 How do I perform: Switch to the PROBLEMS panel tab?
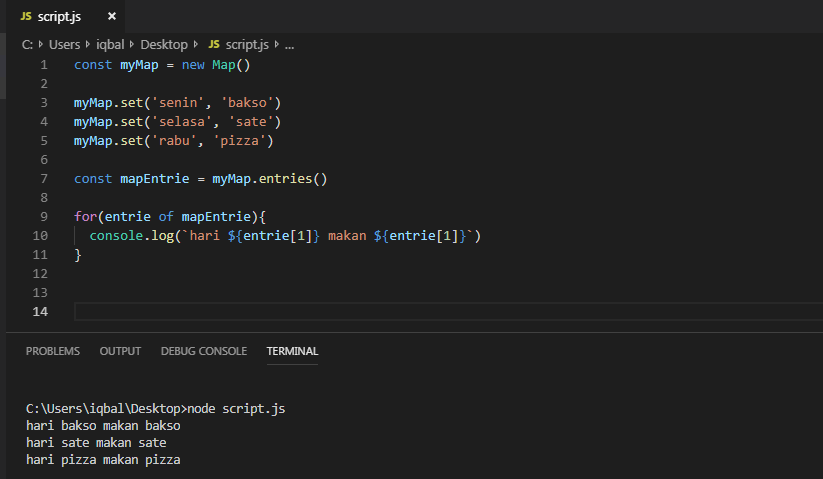click(53, 351)
